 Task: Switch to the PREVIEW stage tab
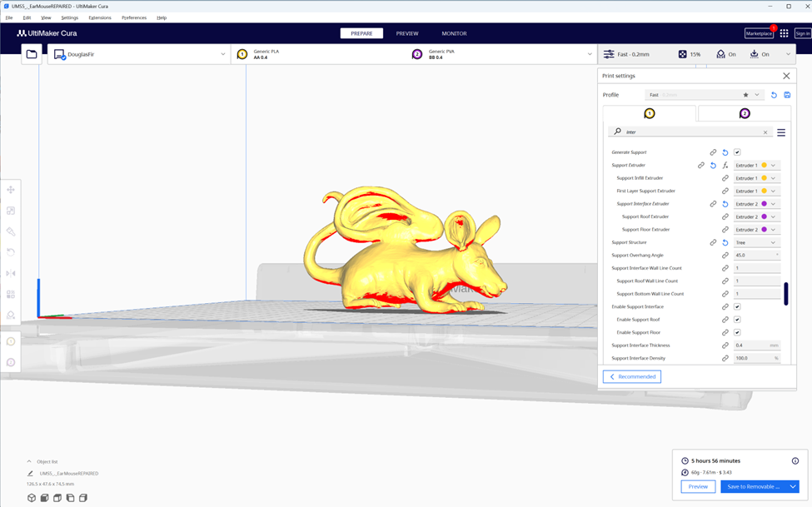point(407,33)
